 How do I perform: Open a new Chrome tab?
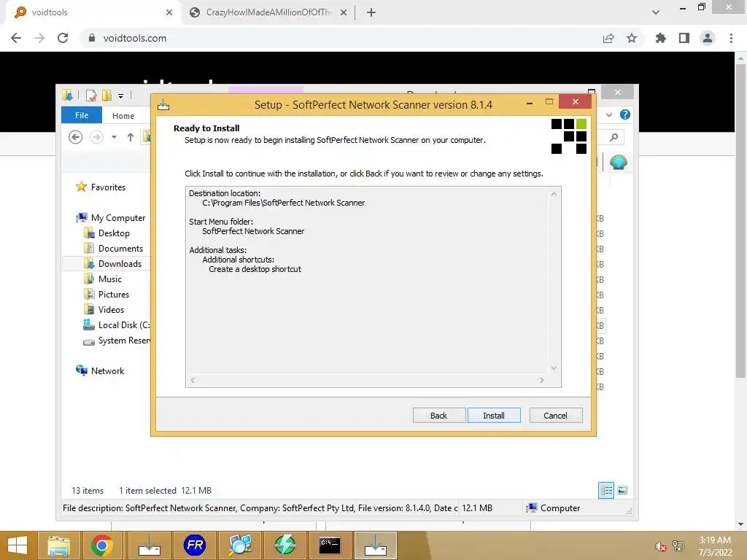371,12
